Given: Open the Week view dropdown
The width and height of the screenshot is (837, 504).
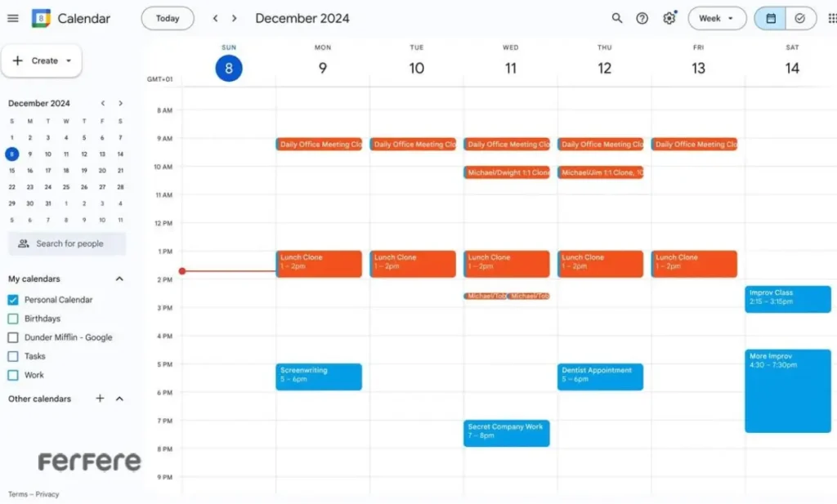Looking at the screenshot, I should click(x=716, y=18).
